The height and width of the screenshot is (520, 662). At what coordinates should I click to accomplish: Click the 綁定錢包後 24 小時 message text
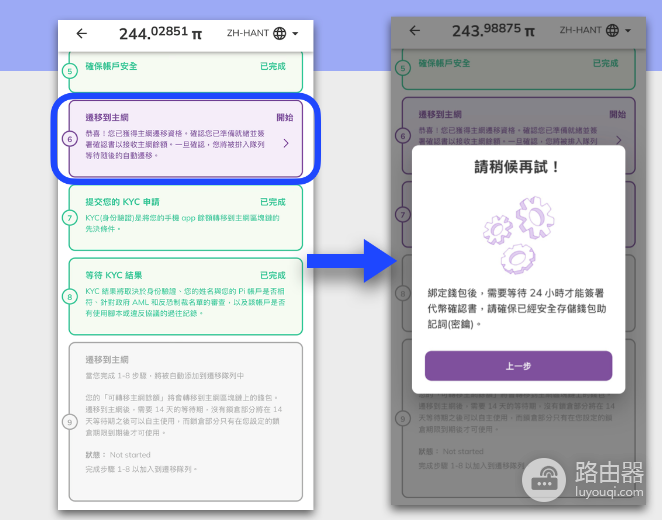[x=517, y=309]
